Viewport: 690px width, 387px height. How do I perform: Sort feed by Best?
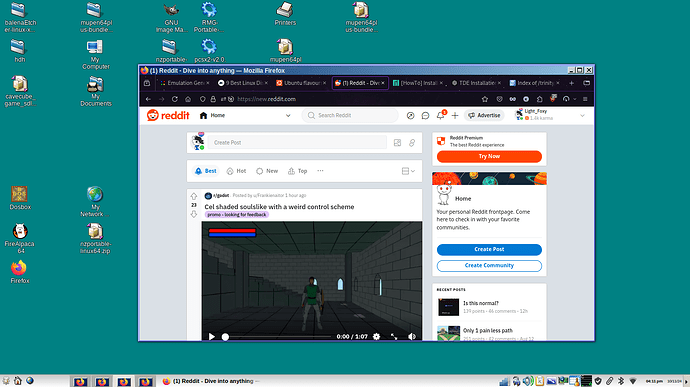point(206,171)
